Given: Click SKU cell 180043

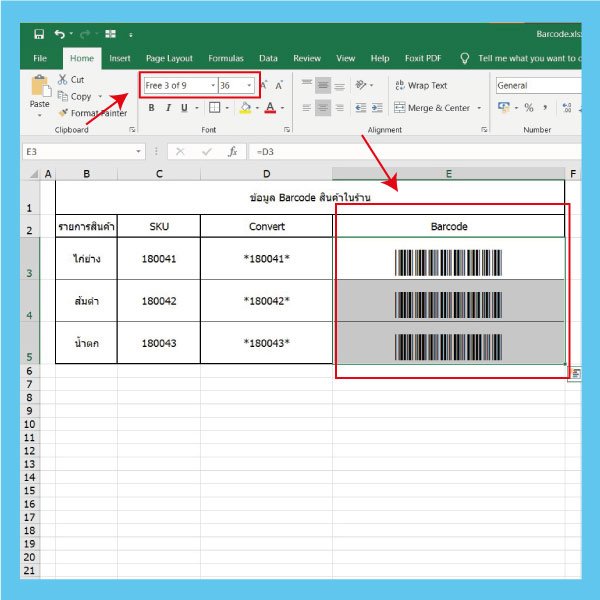Looking at the screenshot, I should [x=159, y=343].
